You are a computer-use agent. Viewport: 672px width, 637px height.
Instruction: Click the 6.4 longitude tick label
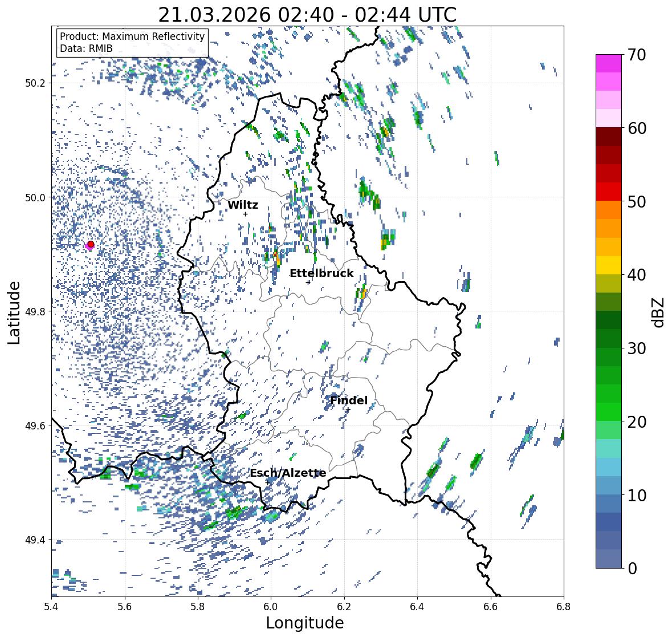417,607
